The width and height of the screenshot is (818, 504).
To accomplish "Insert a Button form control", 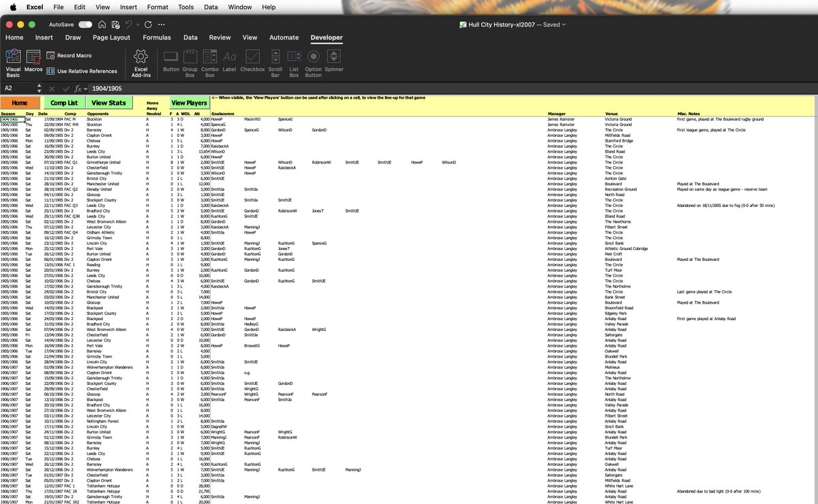I will (171, 61).
